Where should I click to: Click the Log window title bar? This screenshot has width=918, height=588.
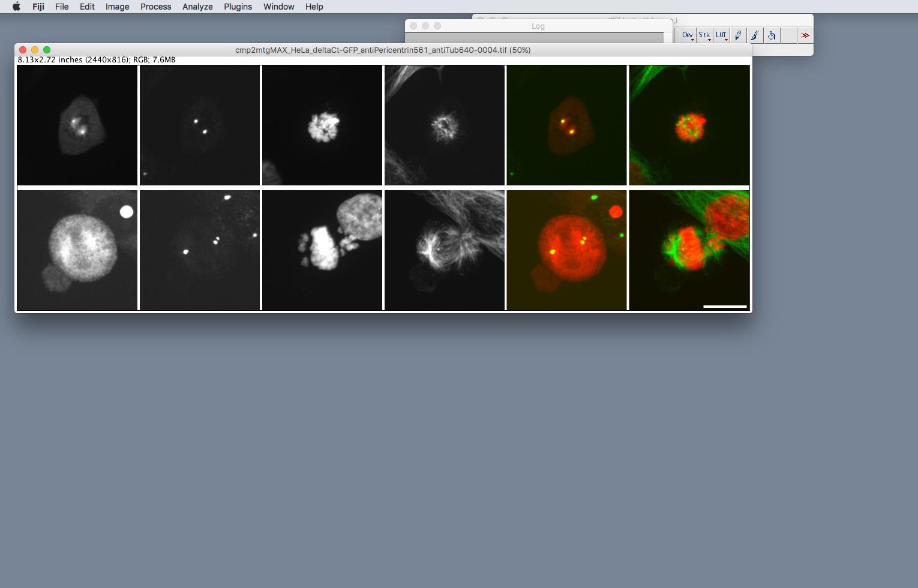tap(538, 26)
